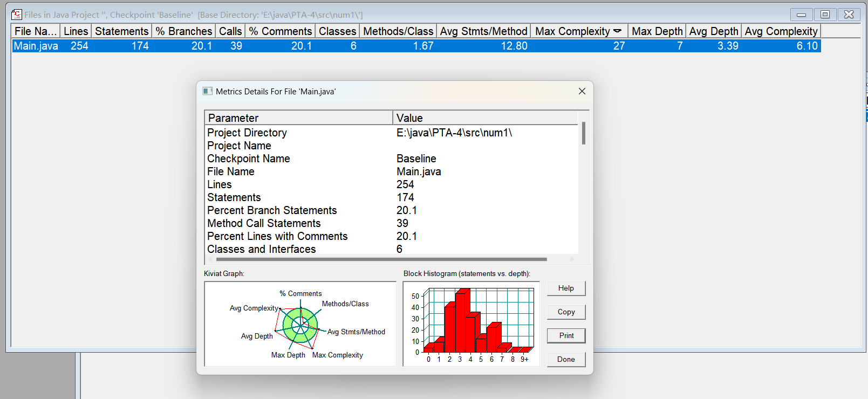Close the Metrics Details dialog
The width and height of the screenshot is (868, 399).
(x=582, y=91)
